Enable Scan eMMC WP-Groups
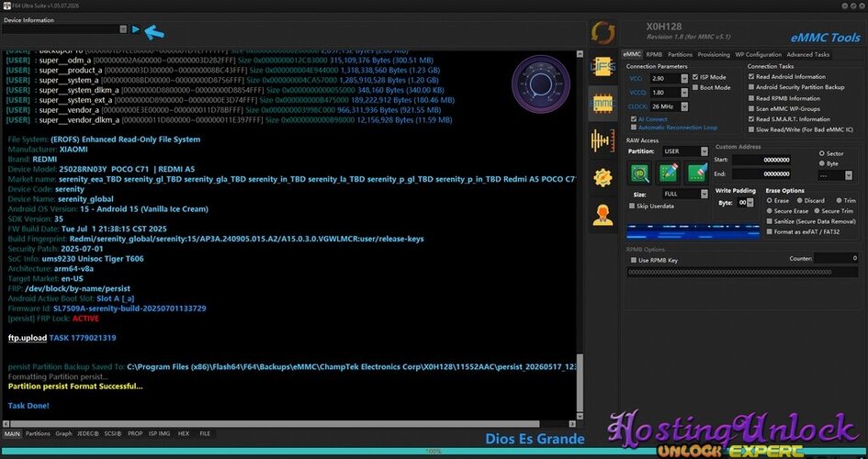868x459 pixels. click(x=751, y=108)
